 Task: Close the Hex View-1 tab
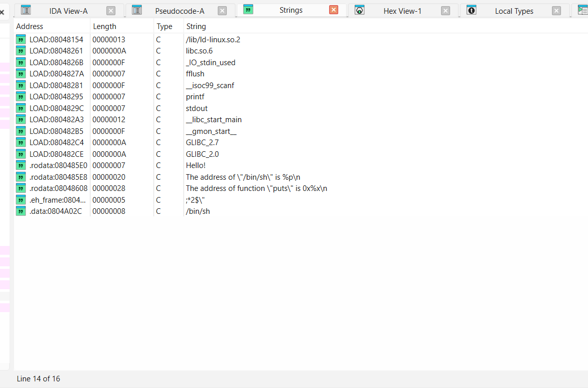(x=446, y=11)
